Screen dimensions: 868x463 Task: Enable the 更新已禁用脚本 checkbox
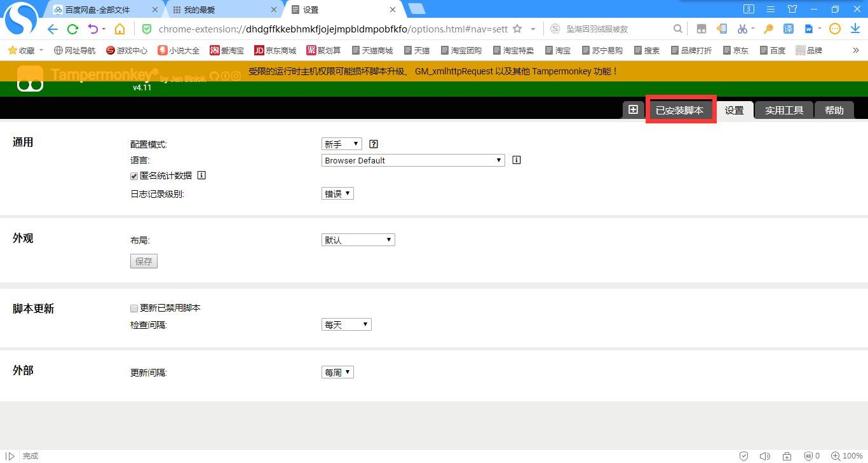(134, 308)
